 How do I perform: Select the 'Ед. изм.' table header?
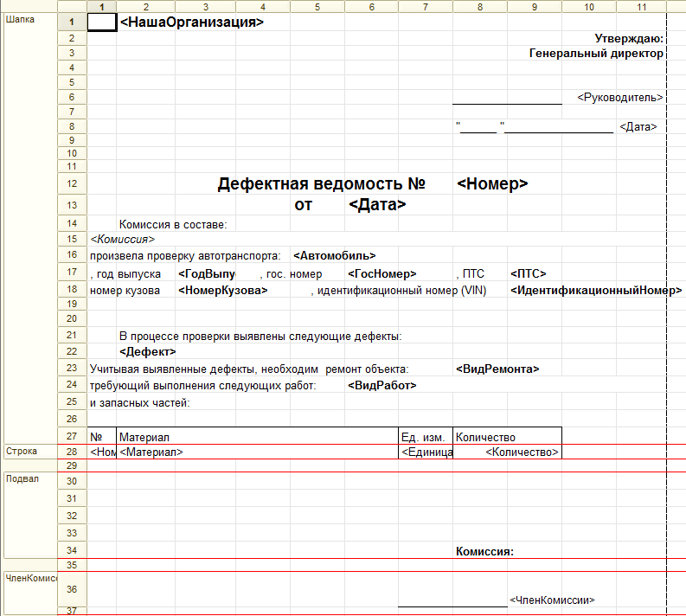point(426,437)
